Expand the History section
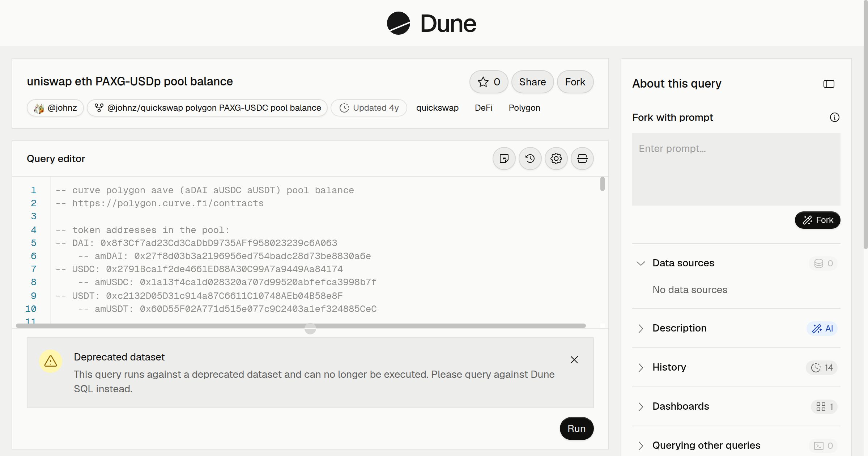Image resolution: width=868 pixels, height=456 pixels. tap(736, 367)
